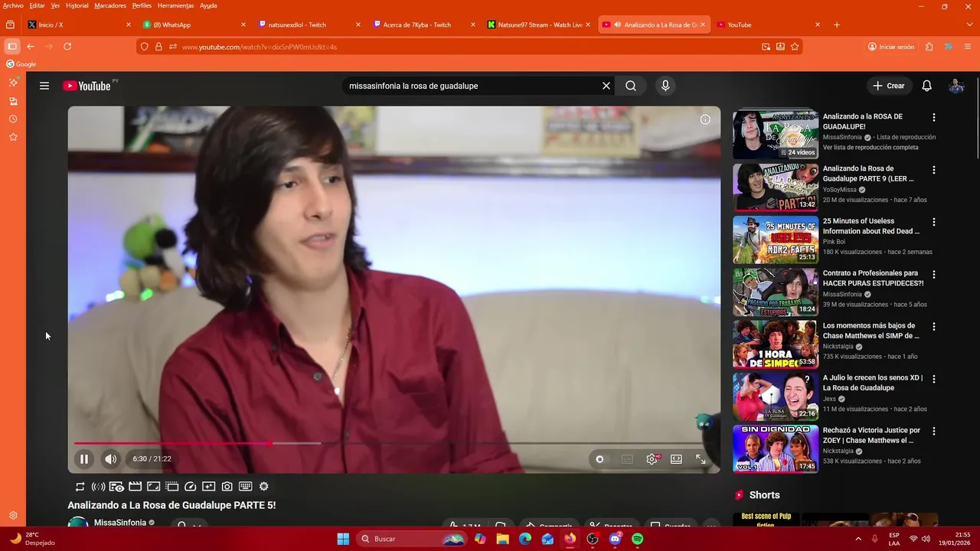Click the Crear button
980x551 pixels.
tap(889, 86)
